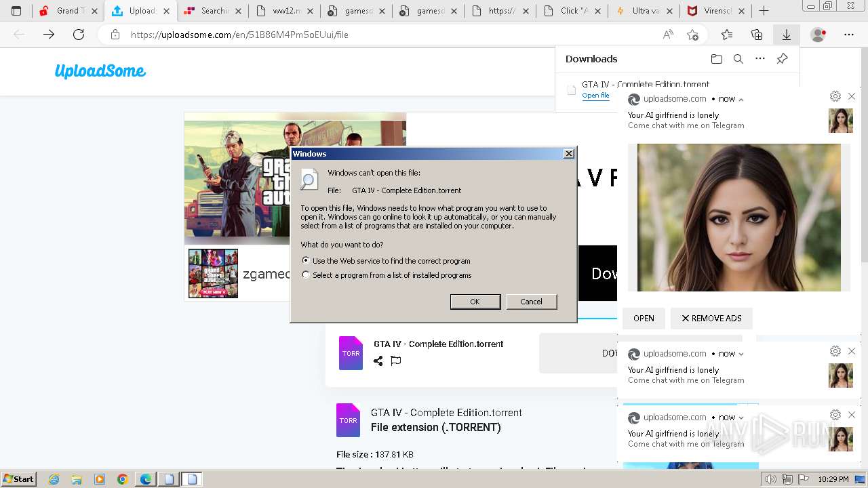Click REMOVE ADS button on notification
This screenshot has width=868, height=488.
click(711, 318)
